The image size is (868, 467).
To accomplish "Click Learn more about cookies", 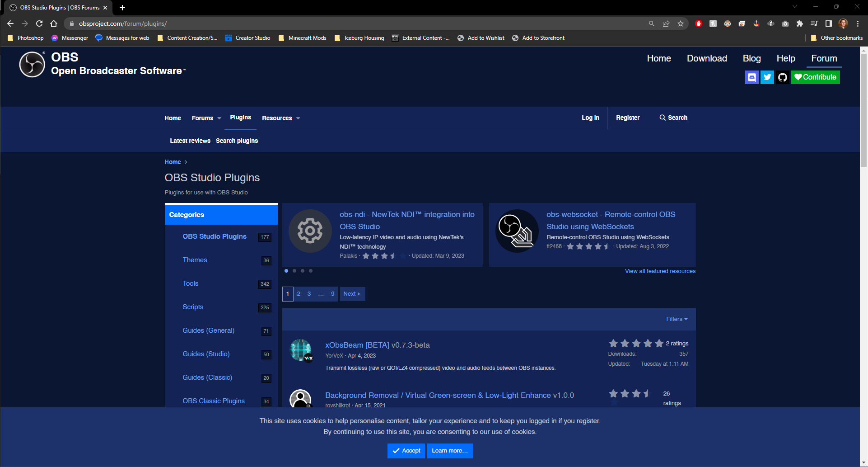I will click(450, 451).
